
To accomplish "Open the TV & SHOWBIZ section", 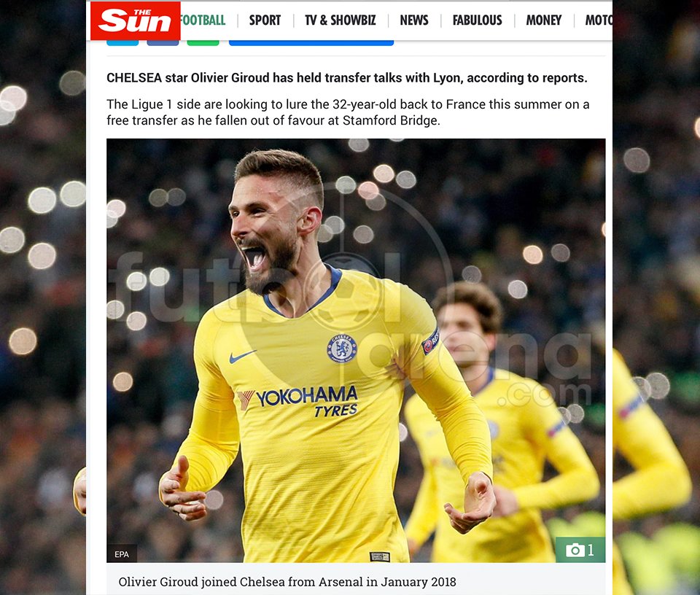I will [x=341, y=20].
